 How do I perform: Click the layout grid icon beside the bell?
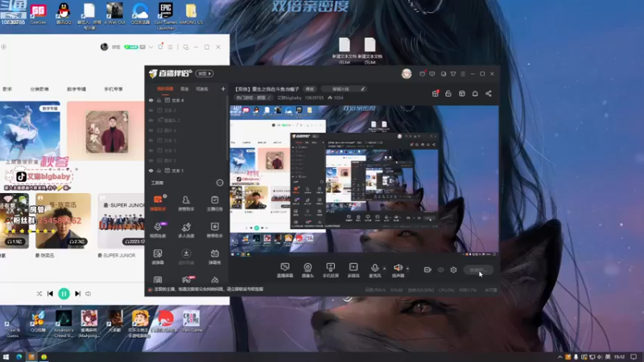[x=461, y=93]
